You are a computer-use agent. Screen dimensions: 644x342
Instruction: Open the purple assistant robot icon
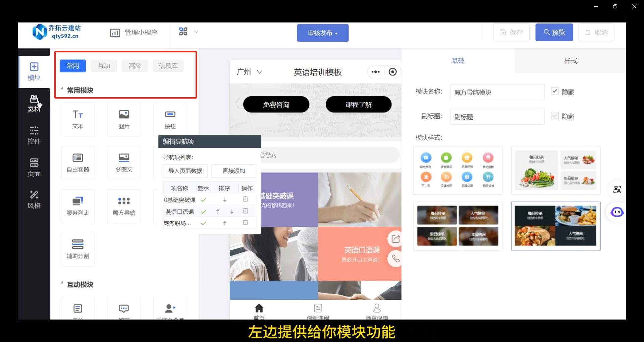point(617,212)
